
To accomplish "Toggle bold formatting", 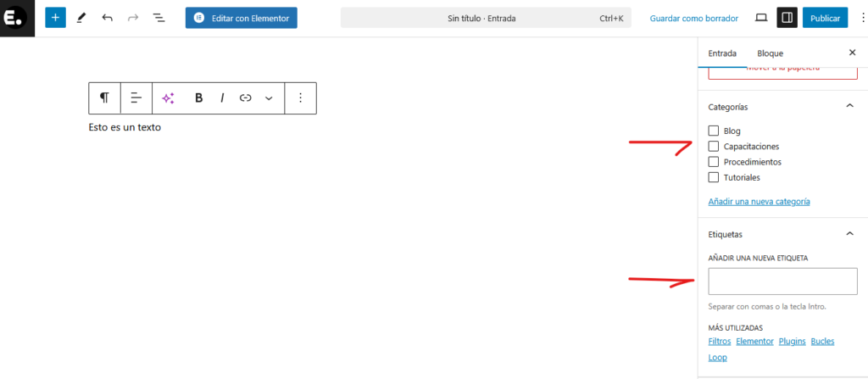I will pos(198,98).
